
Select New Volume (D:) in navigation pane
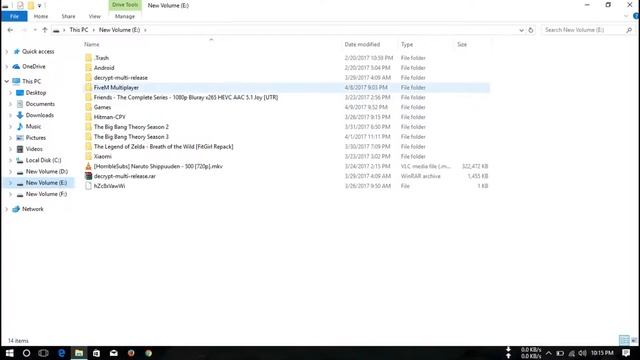point(47,171)
